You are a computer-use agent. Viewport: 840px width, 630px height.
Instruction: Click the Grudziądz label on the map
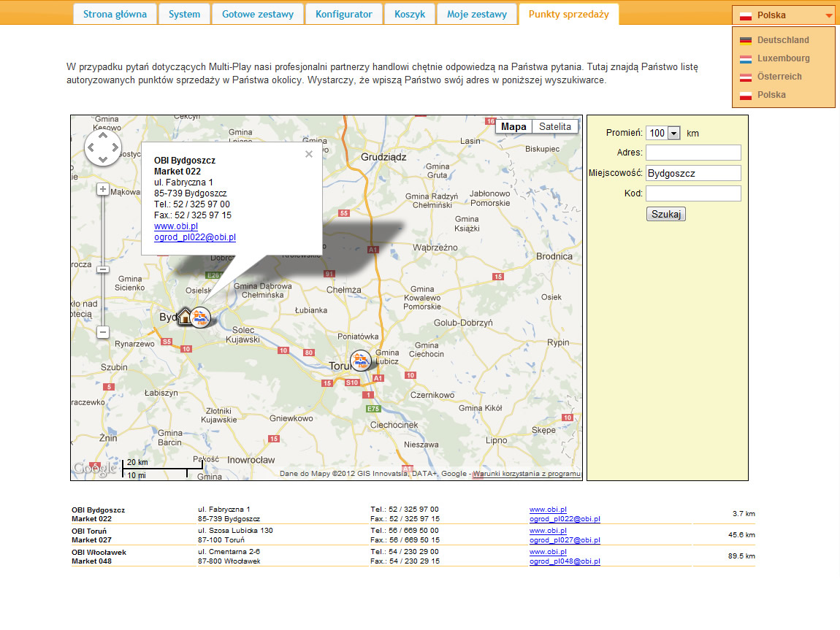click(383, 158)
